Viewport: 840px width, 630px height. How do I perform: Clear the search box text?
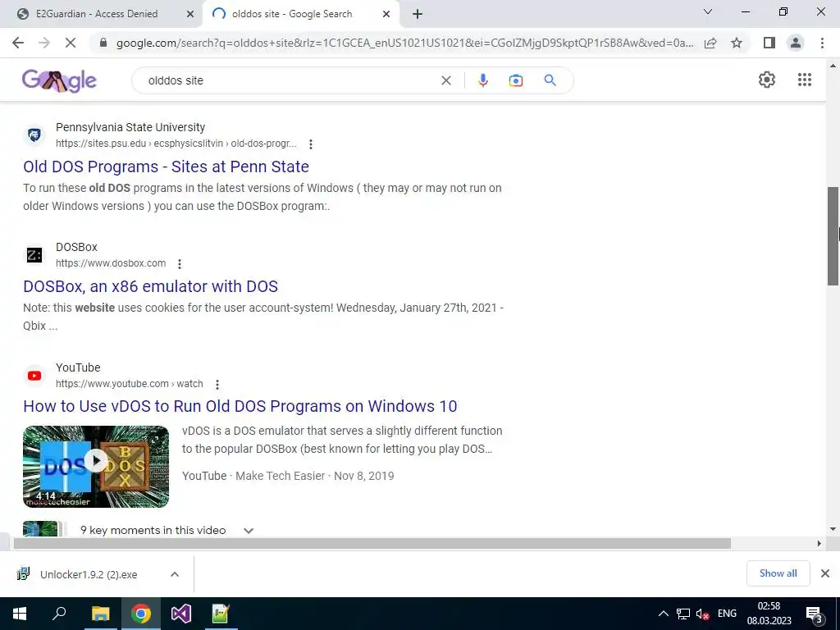pyautogui.click(x=445, y=80)
